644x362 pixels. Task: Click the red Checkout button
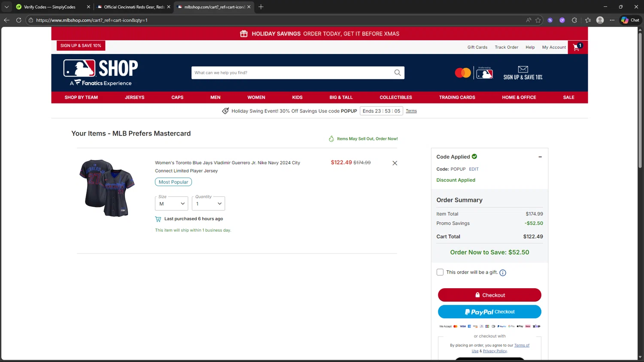489,295
